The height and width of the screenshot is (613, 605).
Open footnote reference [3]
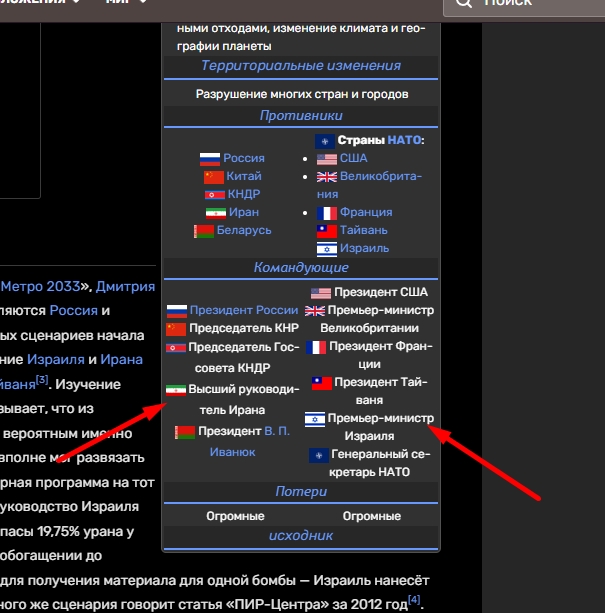pos(42,379)
